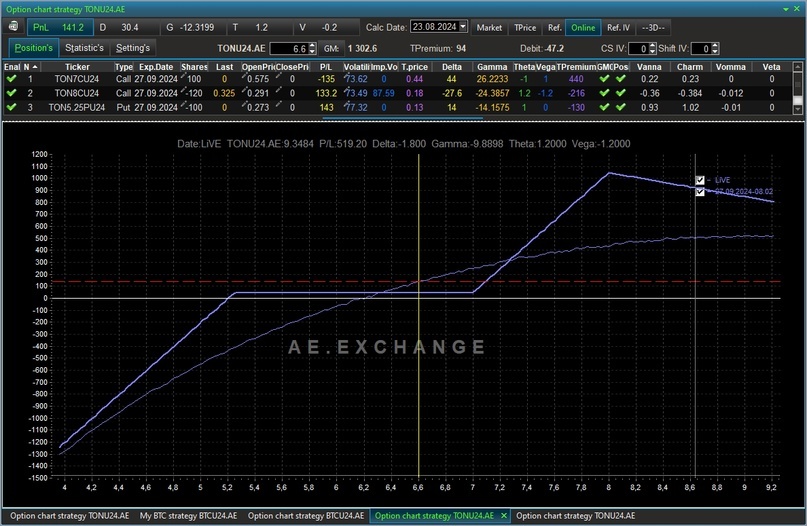Select the D 30.4 delta metric
This screenshot has width=807, height=526.
tap(127, 27)
